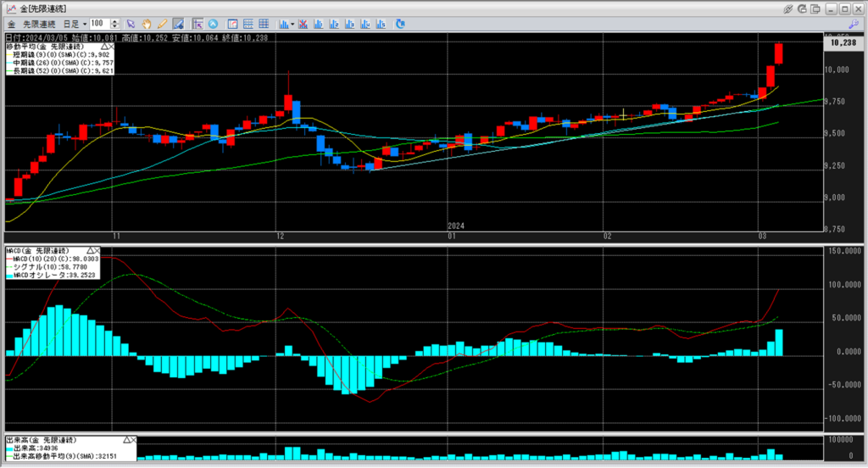
Task: Click the trend line edit icon
Action: pos(179,23)
